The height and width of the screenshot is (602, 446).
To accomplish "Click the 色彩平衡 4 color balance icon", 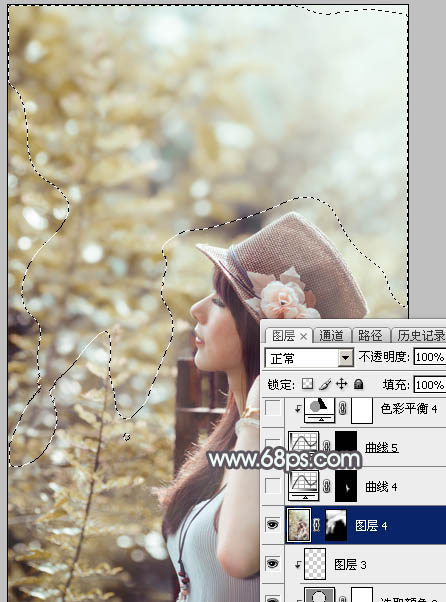I will [319, 410].
